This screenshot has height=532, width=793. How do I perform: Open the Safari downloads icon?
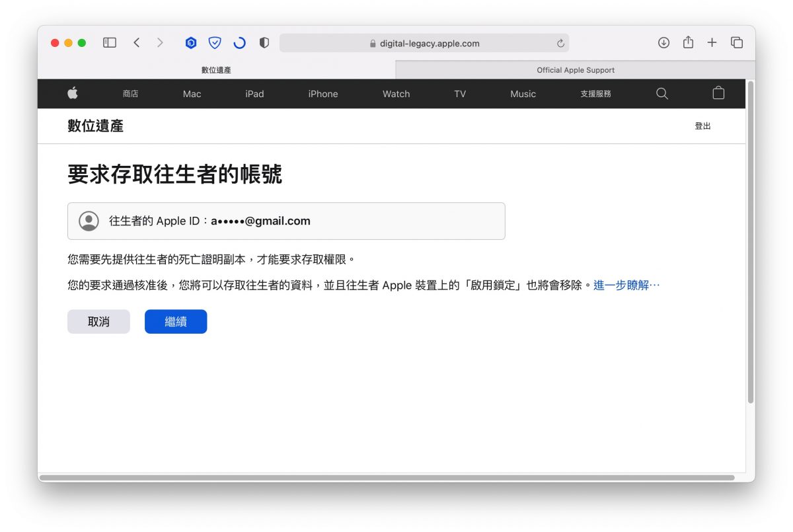663,43
